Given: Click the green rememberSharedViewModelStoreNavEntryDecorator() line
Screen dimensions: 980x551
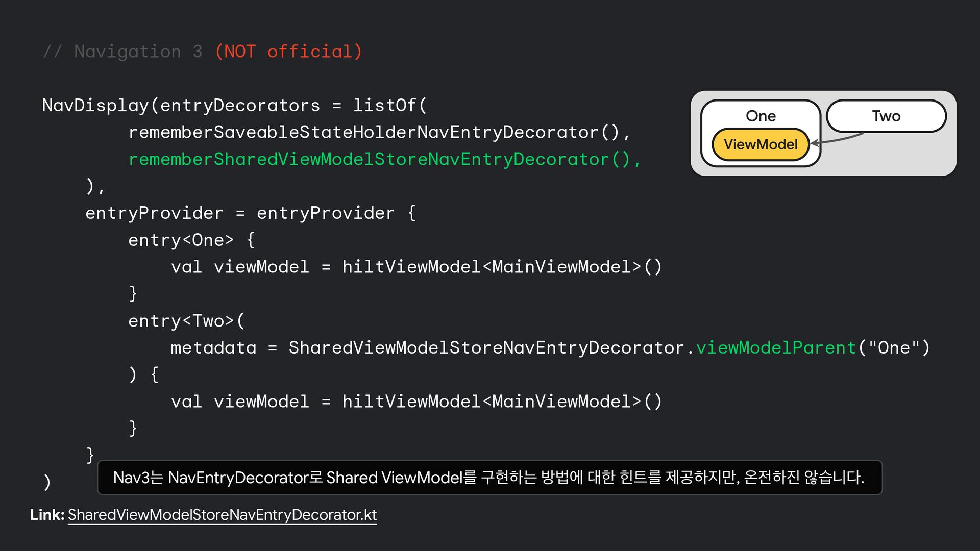Looking at the screenshot, I should tap(384, 159).
